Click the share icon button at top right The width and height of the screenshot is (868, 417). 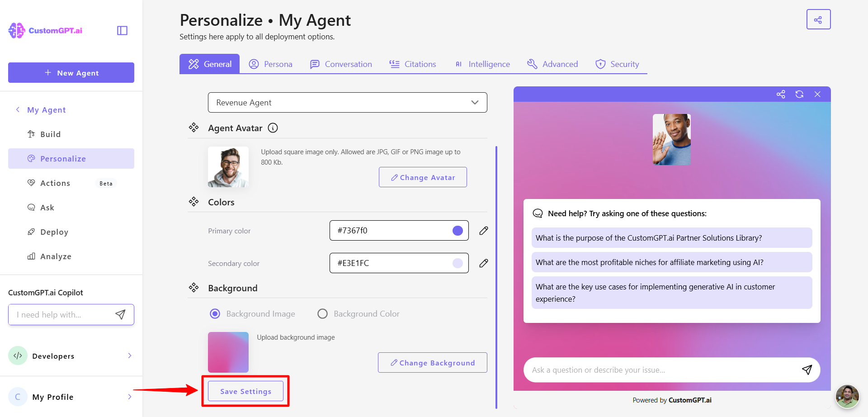pos(818,19)
